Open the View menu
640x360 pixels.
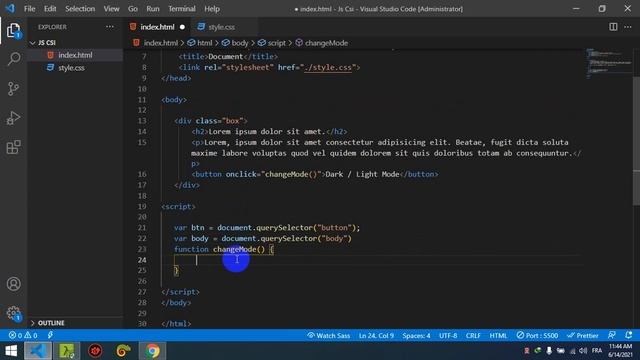coord(111,9)
